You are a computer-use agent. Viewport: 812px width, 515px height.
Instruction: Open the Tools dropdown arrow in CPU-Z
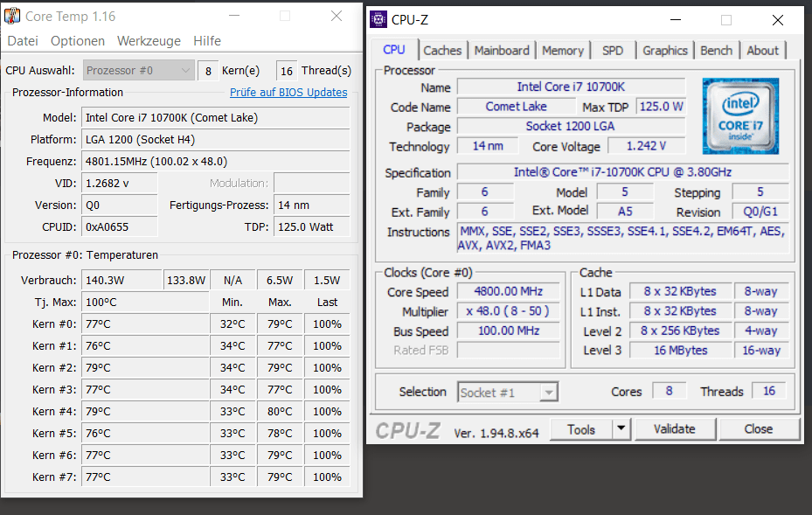[621, 429]
